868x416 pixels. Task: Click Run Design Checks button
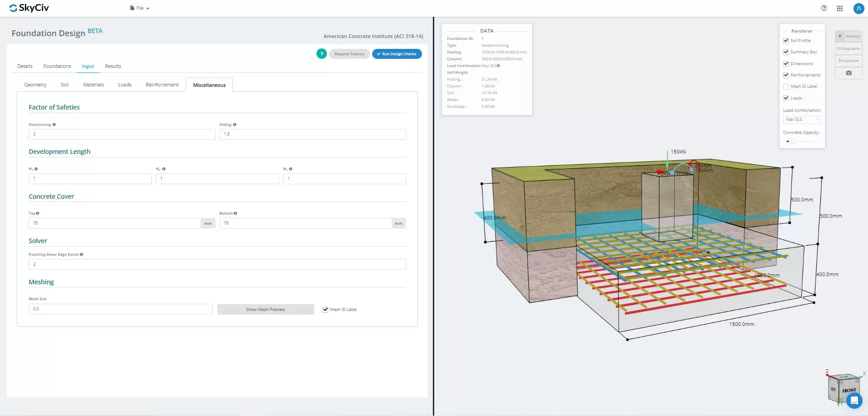click(x=397, y=54)
